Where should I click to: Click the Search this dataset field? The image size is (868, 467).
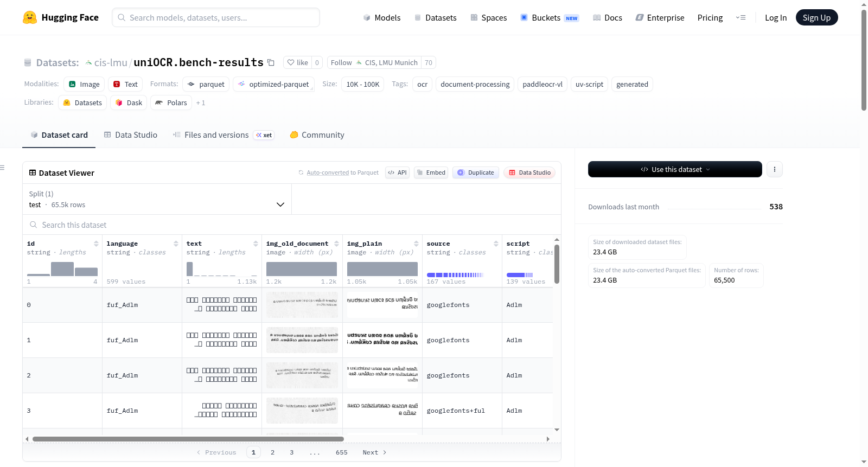click(x=292, y=225)
